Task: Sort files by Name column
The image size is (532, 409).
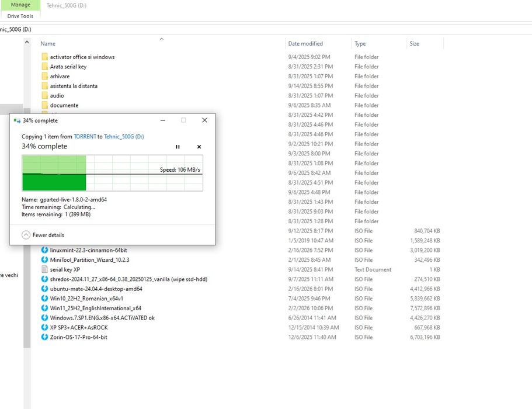Action: point(48,43)
